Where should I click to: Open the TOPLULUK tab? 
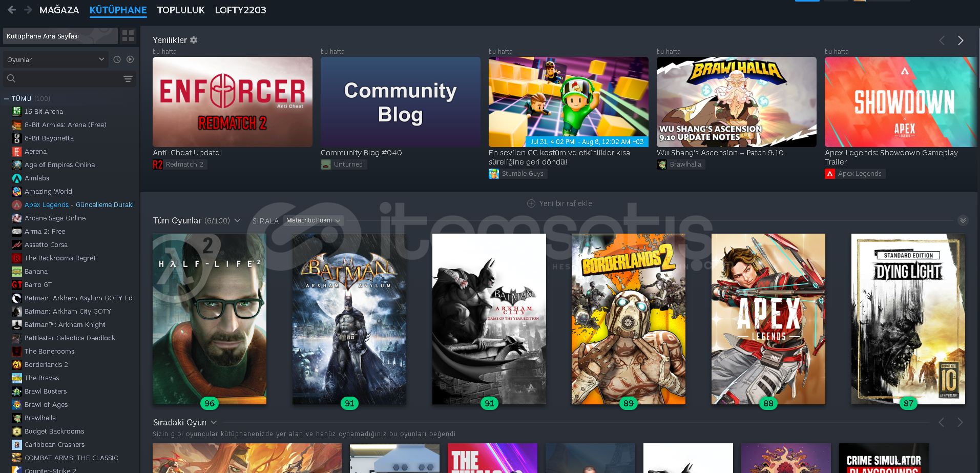(181, 10)
